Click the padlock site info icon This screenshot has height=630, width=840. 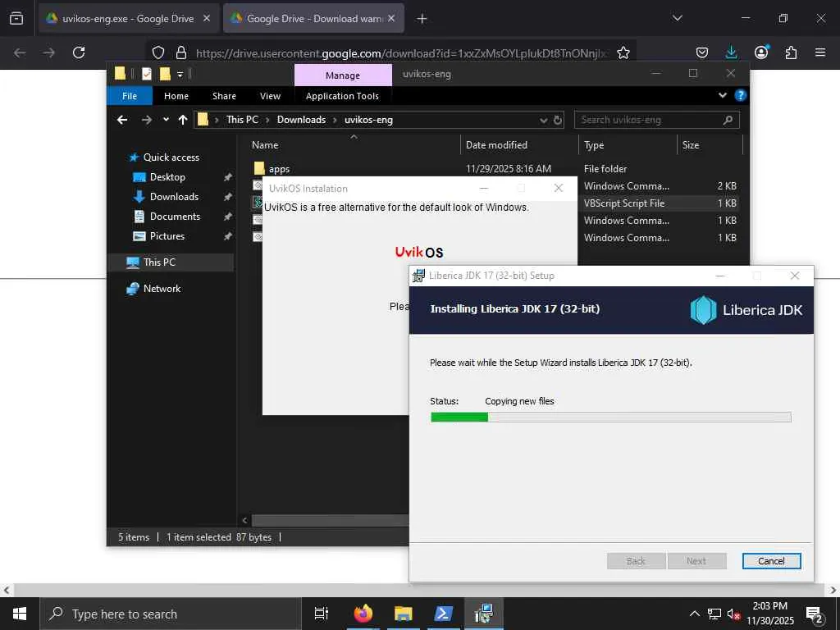click(181, 52)
